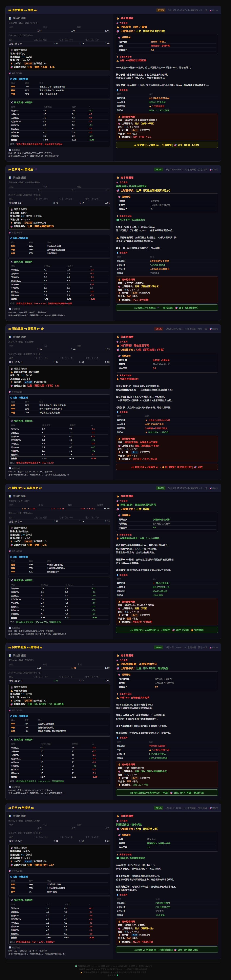Click the chart icon beside 原始数据版 in 克罗地亚 vs 加纳 card

(x=10, y=18)
